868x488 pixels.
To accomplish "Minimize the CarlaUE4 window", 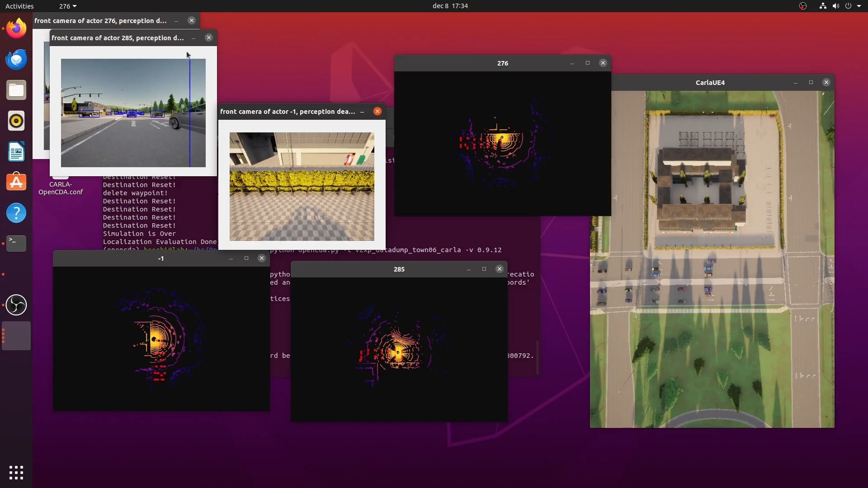I will [796, 83].
